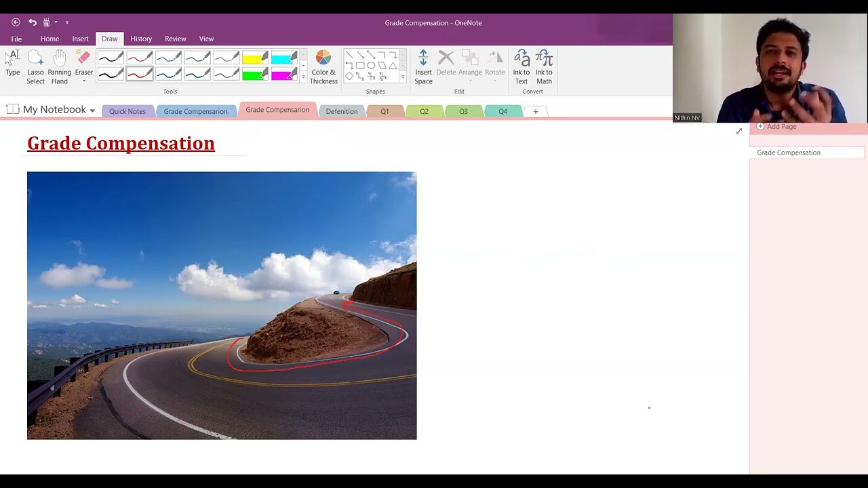Toggle full page view arrow icon
Image resolution: width=868 pixels, height=488 pixels.
tap(739, 131)
